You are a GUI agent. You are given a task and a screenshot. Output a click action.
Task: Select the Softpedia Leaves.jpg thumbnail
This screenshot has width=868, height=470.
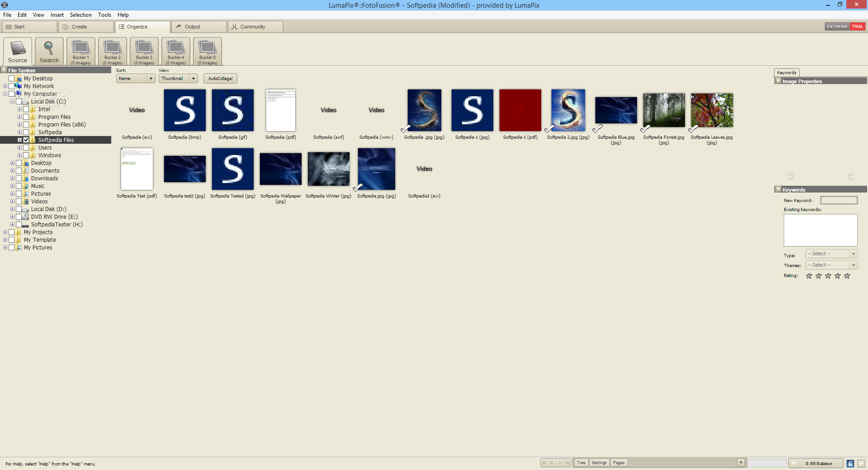tap(712, 110)
